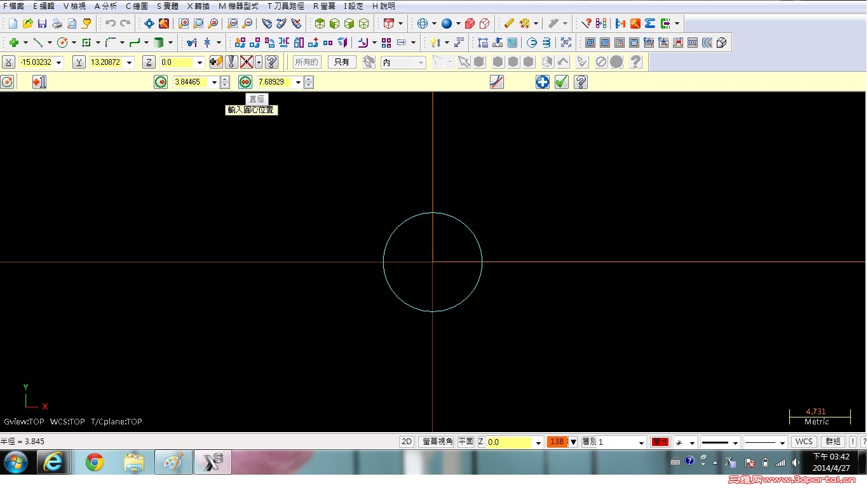Click the red solid box icon
This screenshot has height=488, width=868.
click(x=470, y=24)
